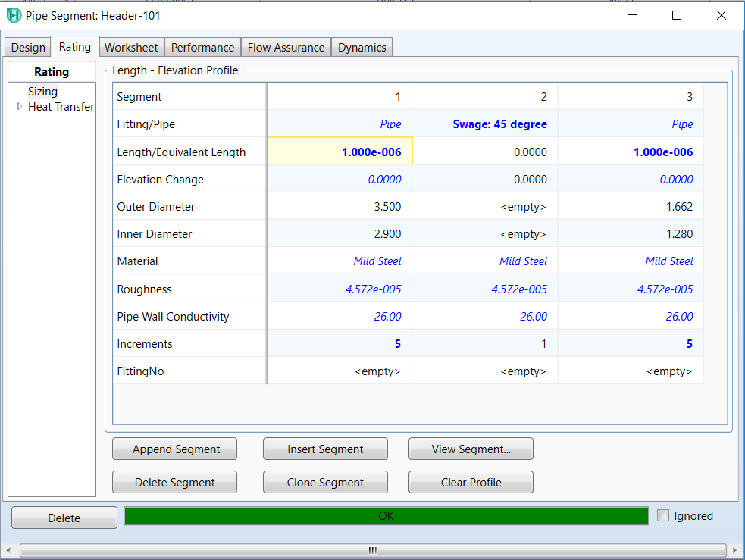Click Segment column header number 2

[484, 96]
